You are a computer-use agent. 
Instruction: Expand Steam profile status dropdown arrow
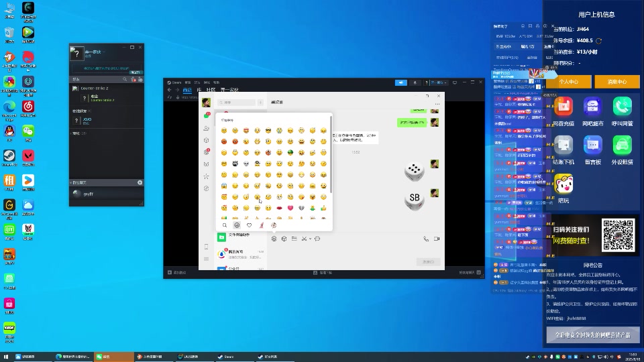tap(104, 52)
